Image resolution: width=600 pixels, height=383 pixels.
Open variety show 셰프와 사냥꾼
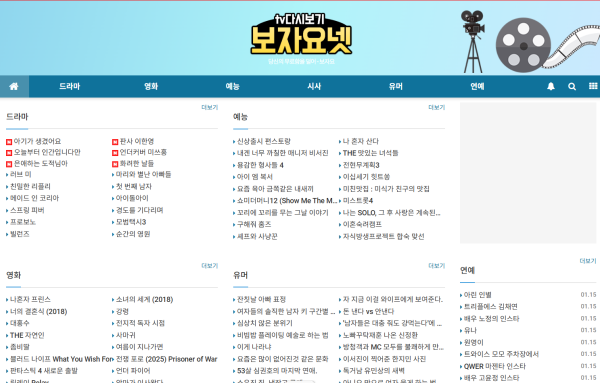point(257,236)
